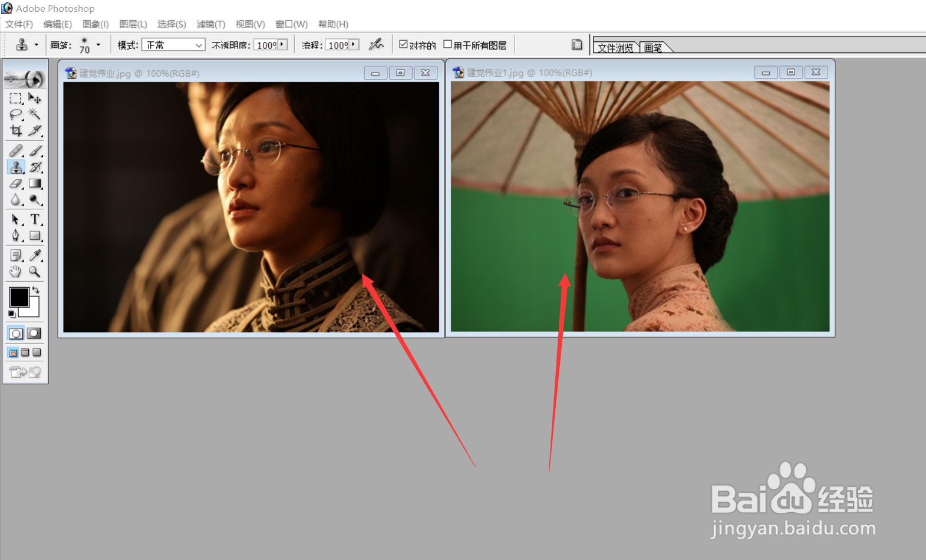Select the Move tool
The width and height of the screenshot is (926, 560).
(x=35, y=98)
